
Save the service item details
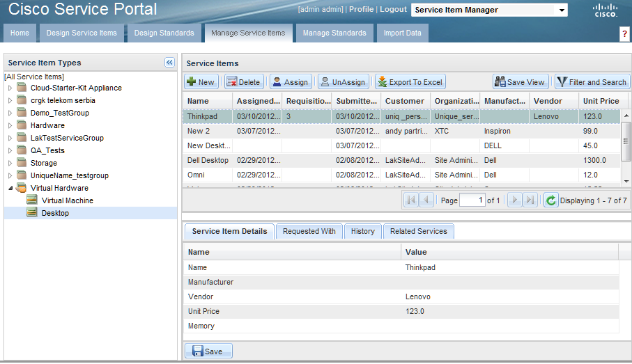[208, 351]
